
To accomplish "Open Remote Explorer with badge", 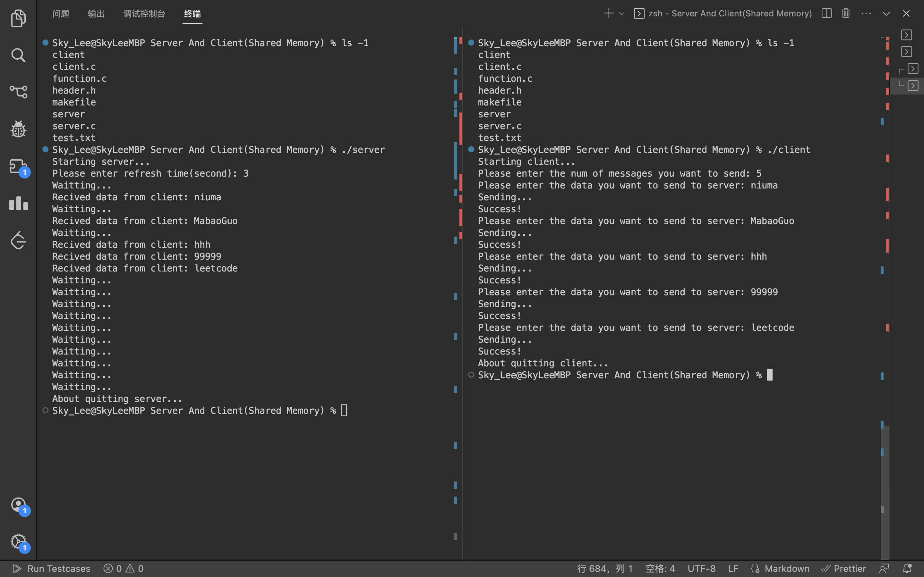I will tap(18, 167).
